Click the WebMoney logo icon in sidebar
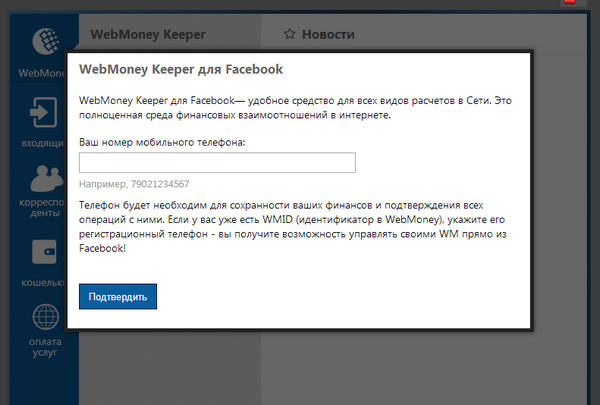The width and height of the screenshot is (600, 405). coord(46,41)
